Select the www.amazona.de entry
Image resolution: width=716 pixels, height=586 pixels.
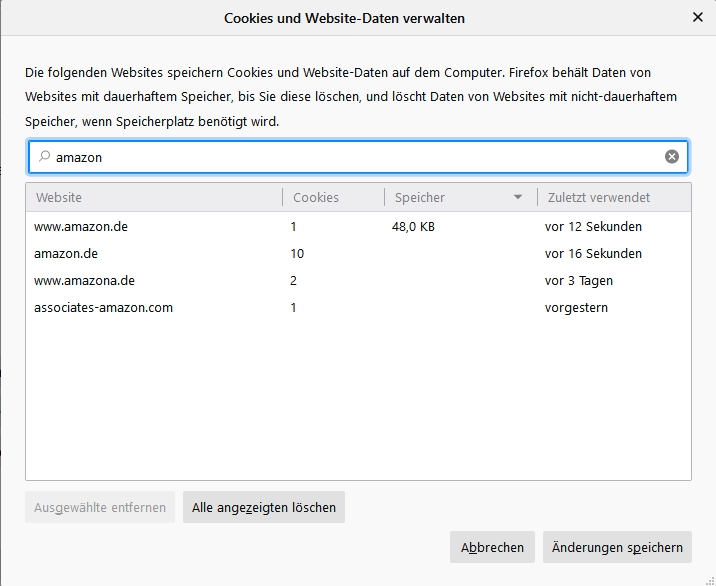(358, 280)
